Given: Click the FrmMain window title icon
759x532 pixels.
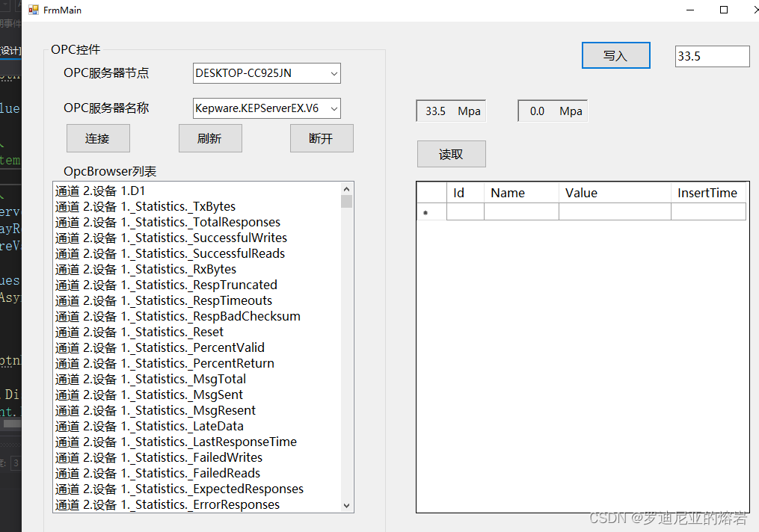Looking at the screenshot, I should tap(33, 10).
